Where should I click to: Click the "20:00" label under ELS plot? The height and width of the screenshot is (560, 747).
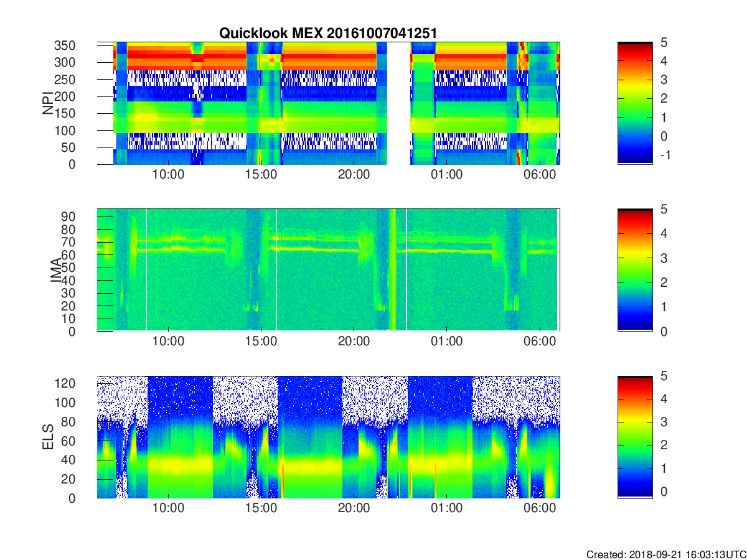[x=354, y=508]
